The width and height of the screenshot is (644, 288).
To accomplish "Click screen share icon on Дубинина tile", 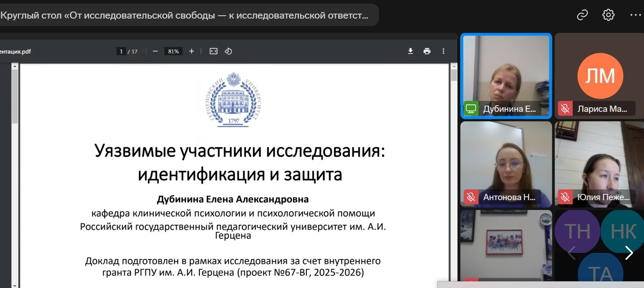I will [x=471, y=109].
